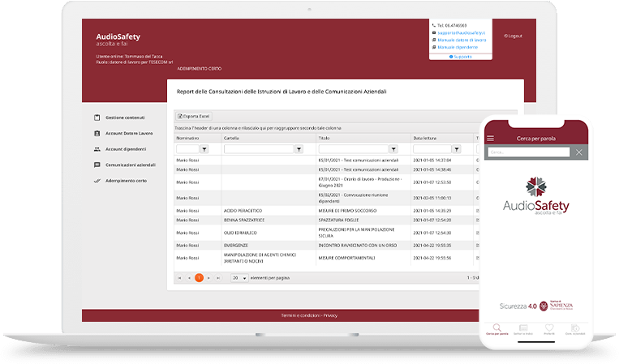This screenshot has height=364, width=619.
Task: Open the phone app hamburger menu
Action: pos(490,139)
